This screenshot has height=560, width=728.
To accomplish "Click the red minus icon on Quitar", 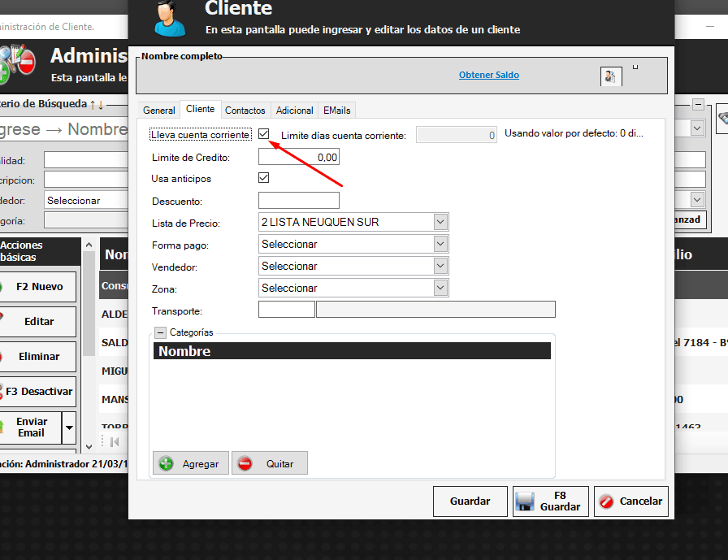I will pyautogui.click(x=245, y=463).
